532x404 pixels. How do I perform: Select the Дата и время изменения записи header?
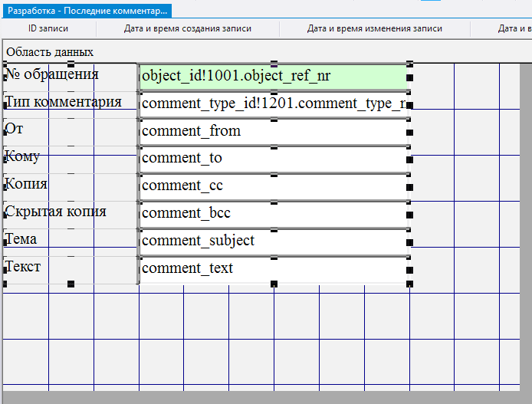(375, 28)
